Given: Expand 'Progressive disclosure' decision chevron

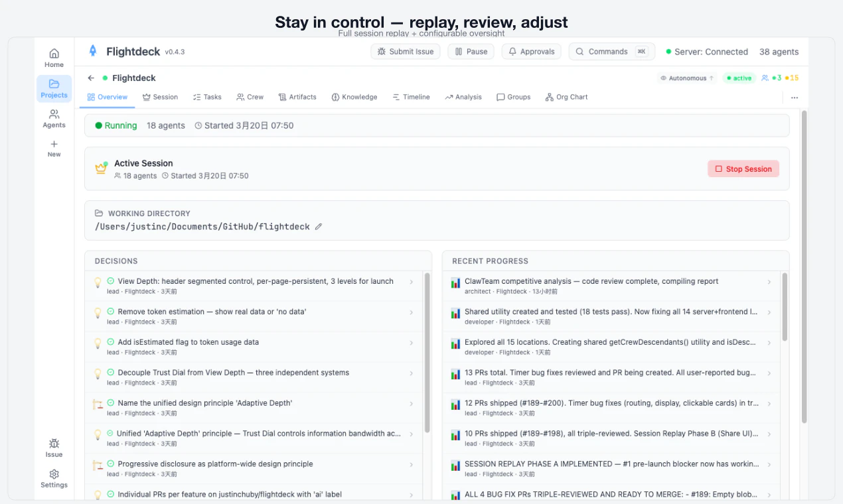Looking at the screenshot, I should click(412, 465).
